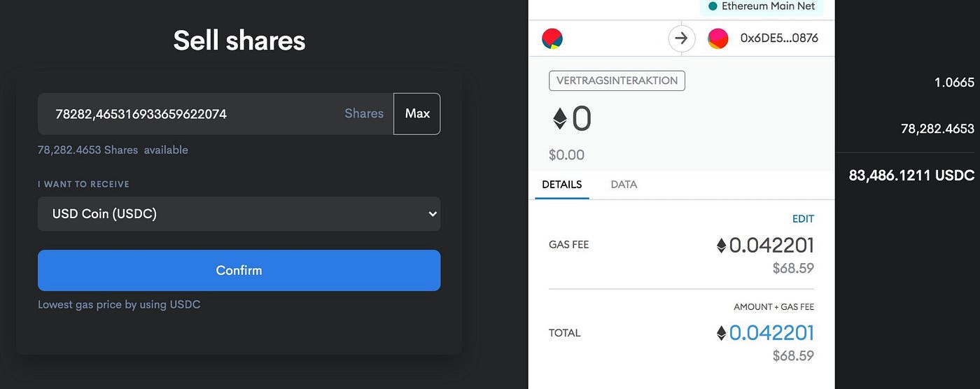This screenshot has width=980, height=389.
Task: Click the Shares unit label in the input
Action: (x=364, y=113)
